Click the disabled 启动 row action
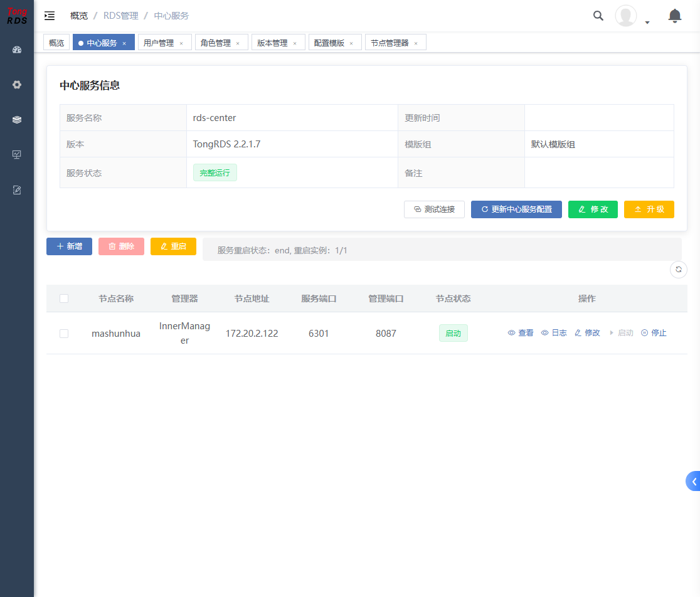Screen dimensions: 700x597 pos(622,333)
